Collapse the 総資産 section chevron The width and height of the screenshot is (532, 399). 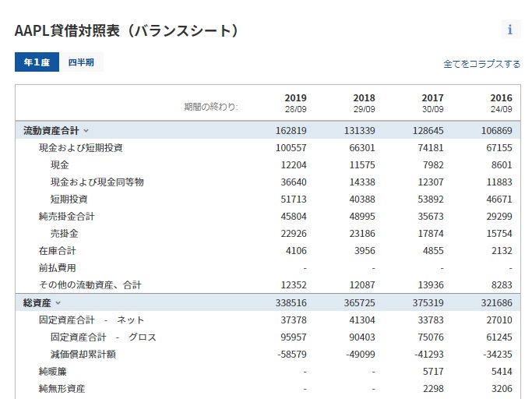(58, 303)
